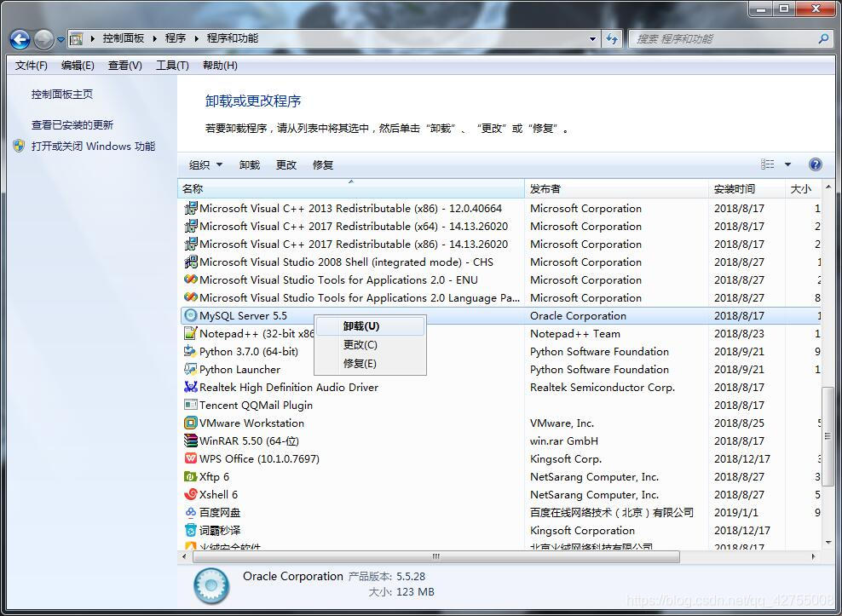Click the Xshell 6 icon
Viewport: 842px width, 616px height.
[190, 495]
